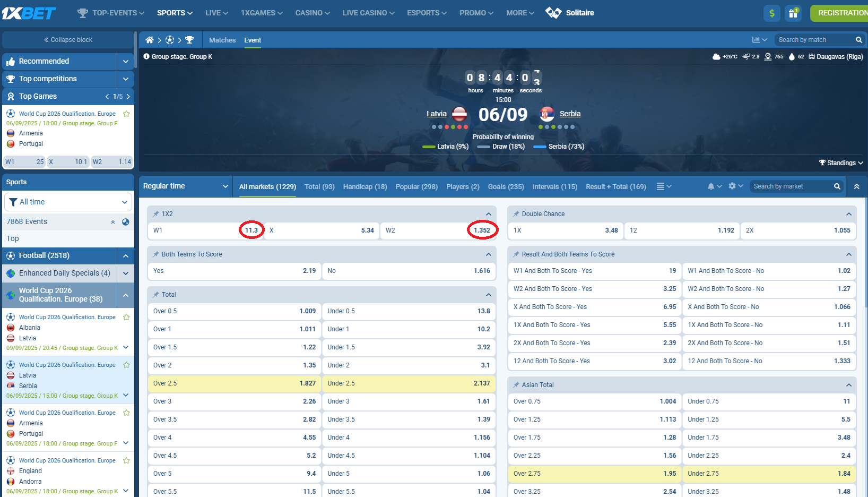The height and width of the screenshot is (497, 868).
Task: Collapse World Cup 2026 Qualification Europe section
Action: 126,295
